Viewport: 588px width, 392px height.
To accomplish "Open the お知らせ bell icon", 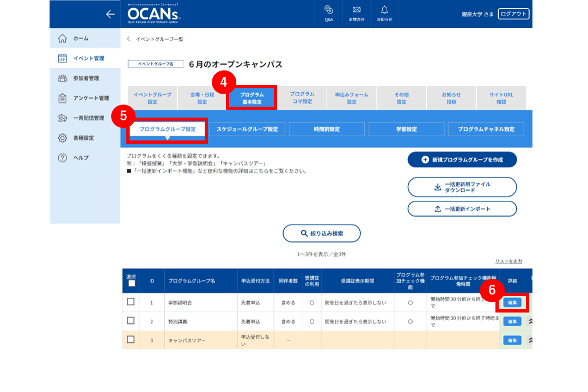I will pos(384,10).
